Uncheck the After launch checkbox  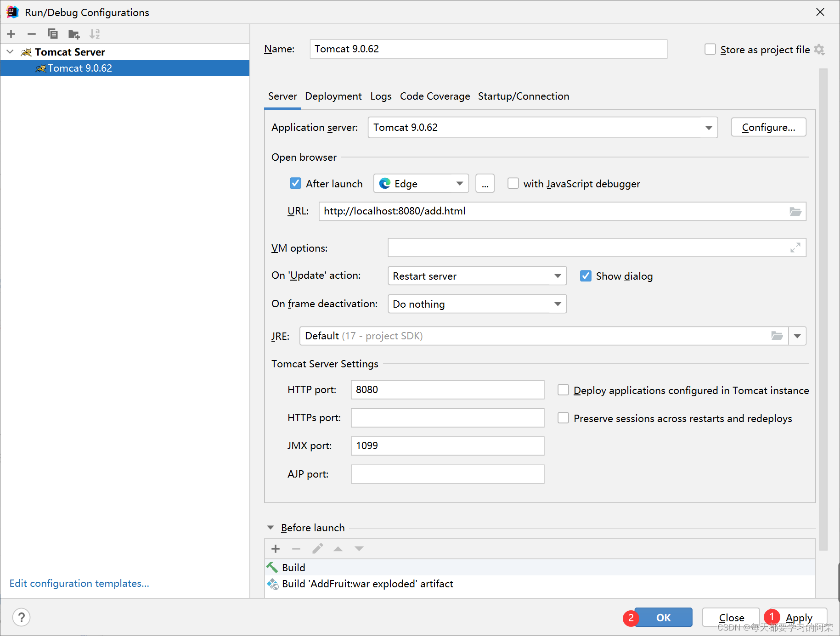click(x=296, y=184)
